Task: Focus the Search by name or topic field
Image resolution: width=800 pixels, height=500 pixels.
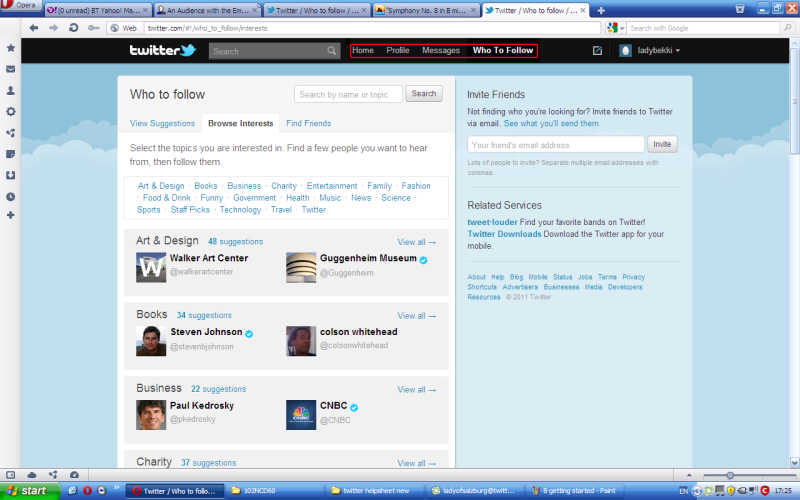Action: click(348, 94)
